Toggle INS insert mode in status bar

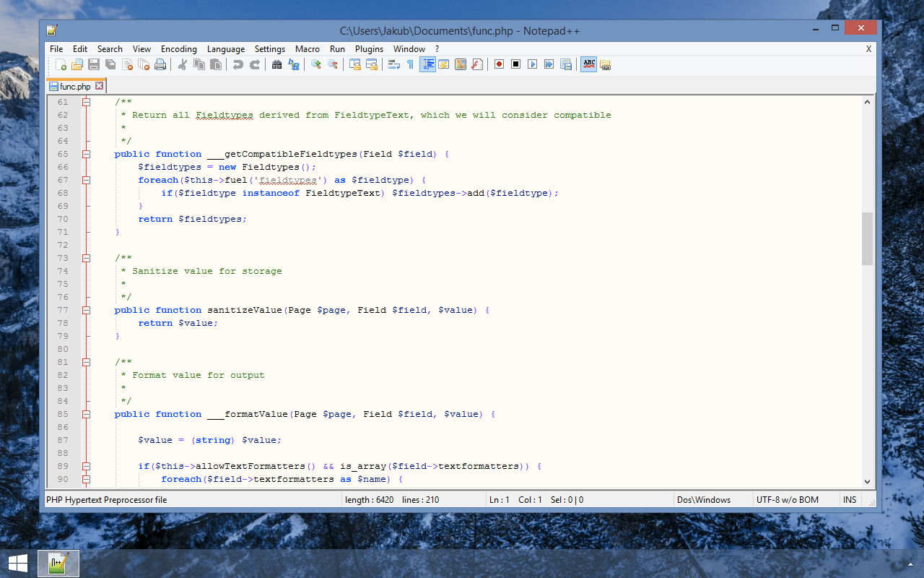850,500
